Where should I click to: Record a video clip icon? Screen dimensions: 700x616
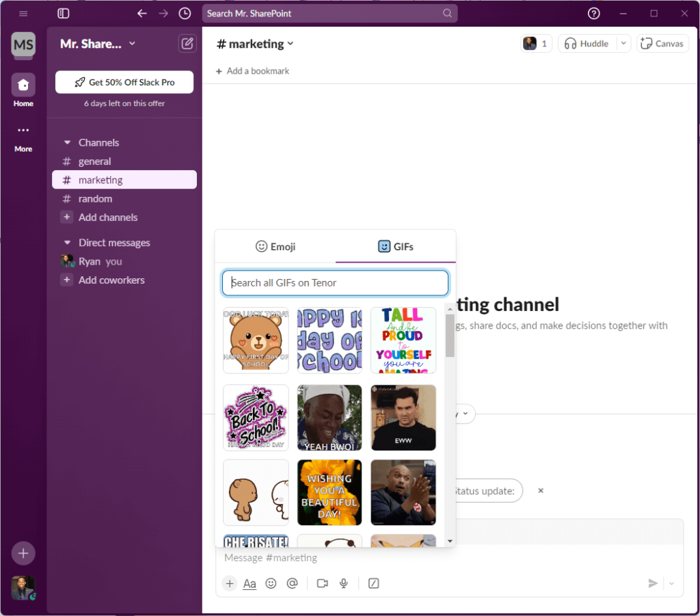pyautogui.click(x=323, y=583)
